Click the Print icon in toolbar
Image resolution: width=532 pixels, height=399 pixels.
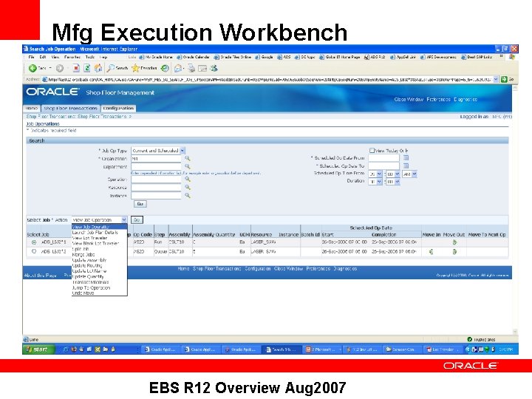pyautogui.click(x=191, y=69)
